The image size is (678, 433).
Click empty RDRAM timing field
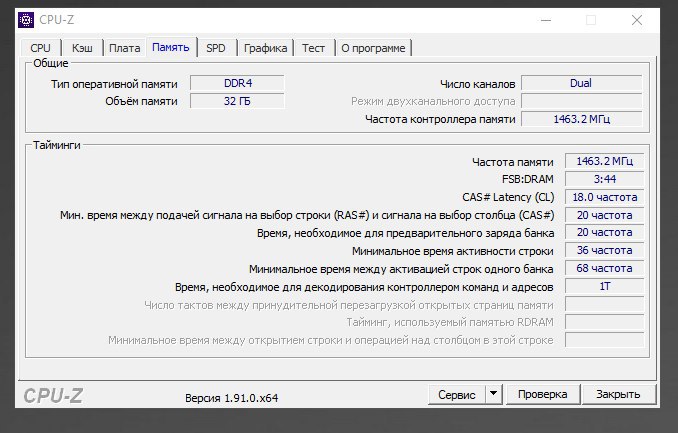(604, 322)
